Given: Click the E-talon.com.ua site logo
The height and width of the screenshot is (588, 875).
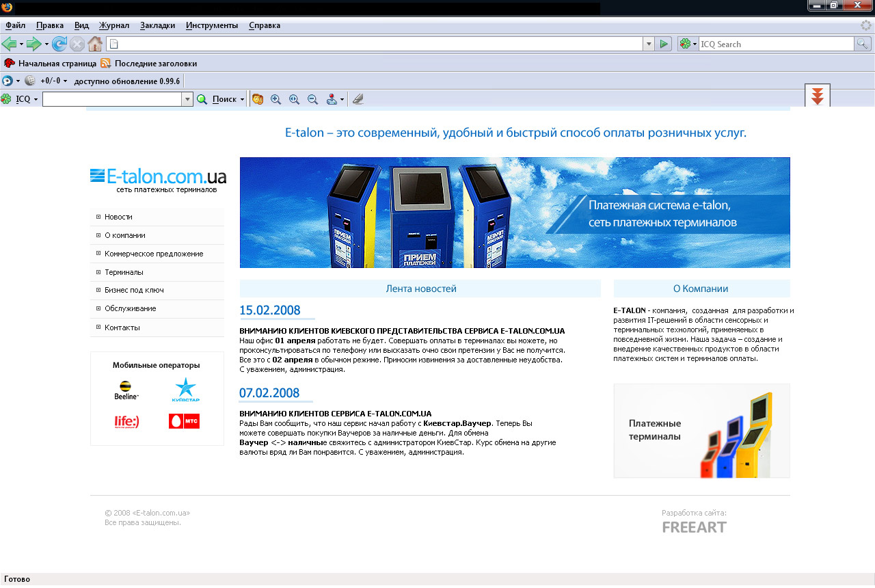Looking at the screenshot, I should 158,180.
